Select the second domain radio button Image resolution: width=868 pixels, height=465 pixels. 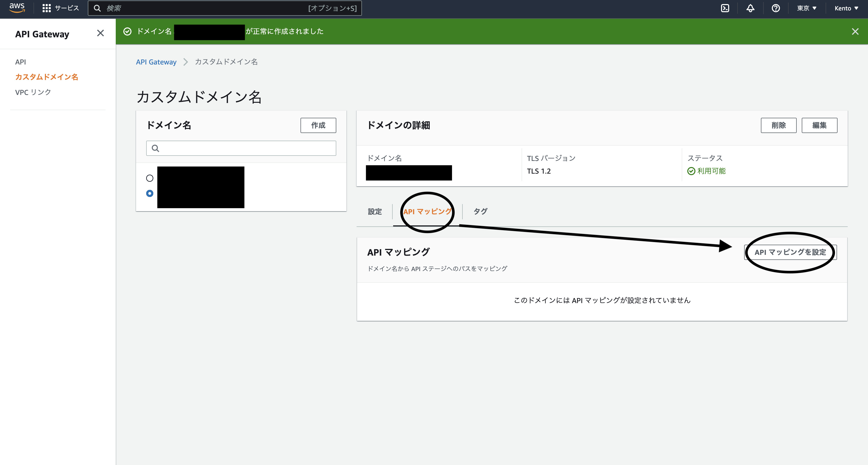[149, 194]
